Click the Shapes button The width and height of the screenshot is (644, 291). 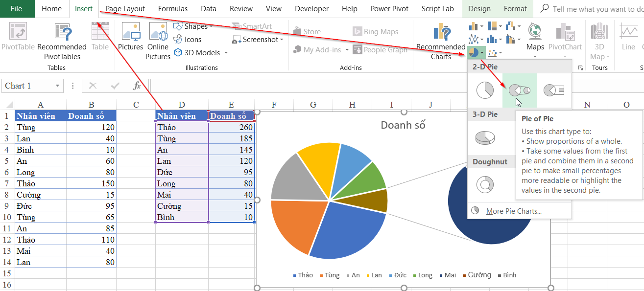click(x=193, y=26)
